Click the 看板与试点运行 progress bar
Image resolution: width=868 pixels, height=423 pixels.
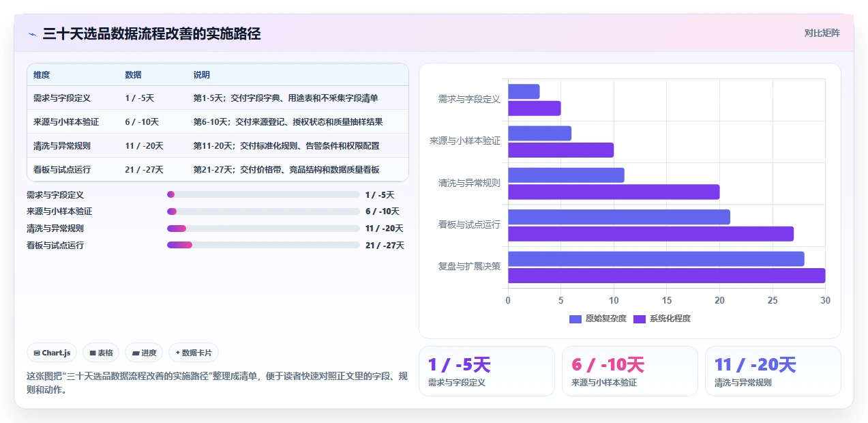263,245
